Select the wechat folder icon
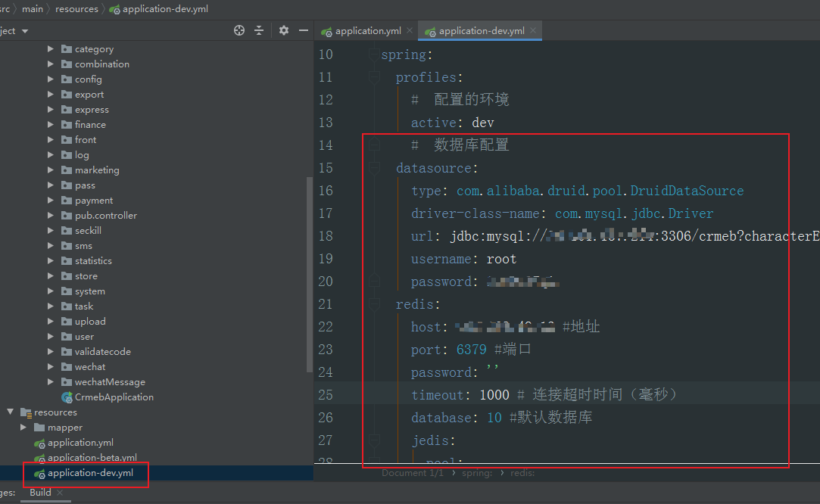The image size is (820, 504). pyautogui.click(x=67, y=367)
